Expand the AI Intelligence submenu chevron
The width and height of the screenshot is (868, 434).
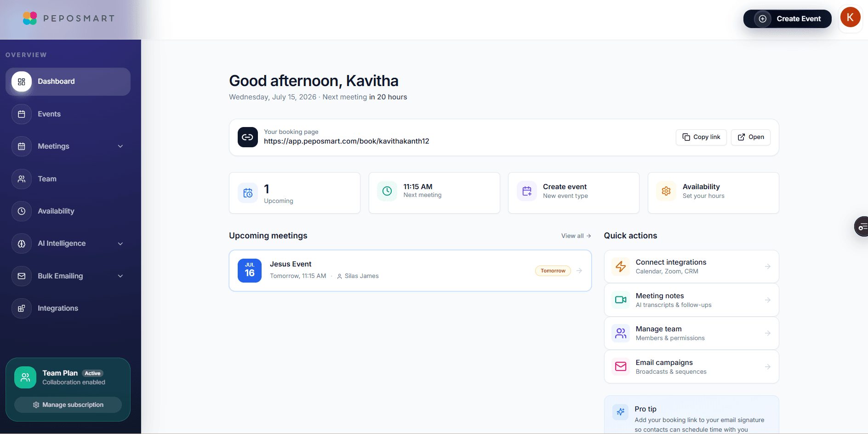(x=120, y=243)
